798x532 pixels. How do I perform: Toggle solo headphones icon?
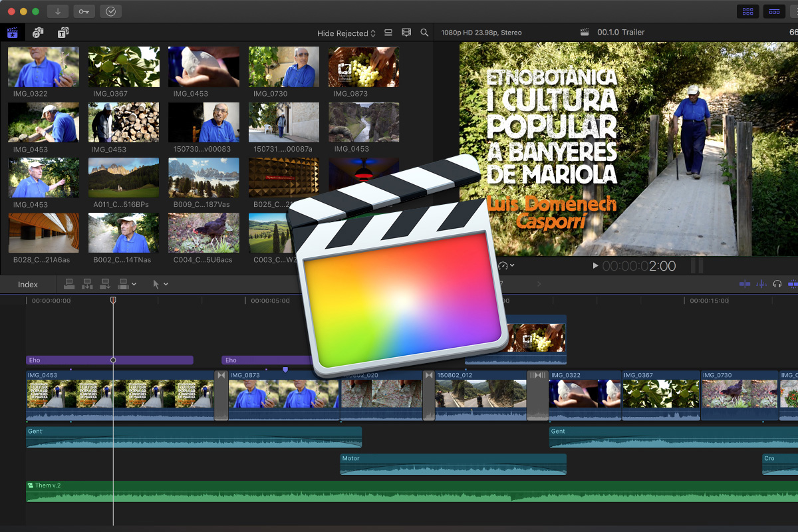pos(777,284)
